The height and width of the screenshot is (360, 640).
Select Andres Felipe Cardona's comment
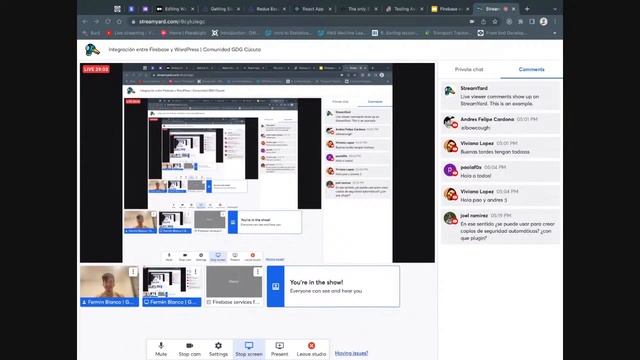(500, 123)
